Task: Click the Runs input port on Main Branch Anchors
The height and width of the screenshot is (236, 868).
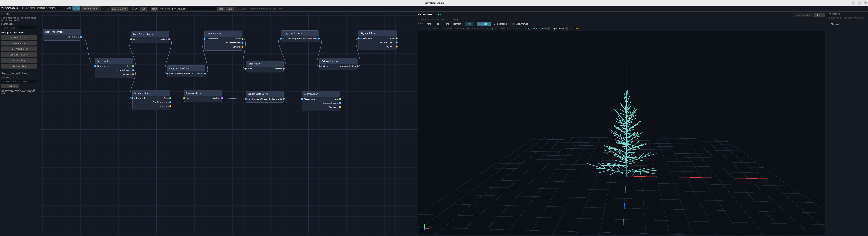Action: [131, 39]
